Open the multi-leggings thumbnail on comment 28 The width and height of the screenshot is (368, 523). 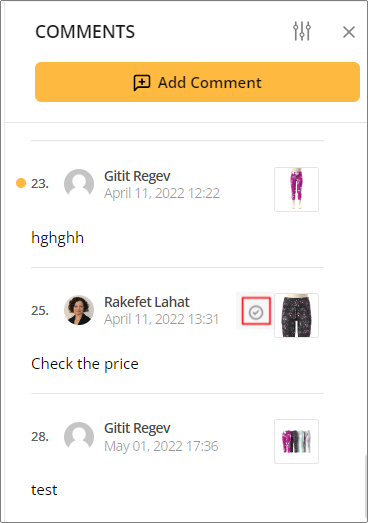tap(296, 441)
